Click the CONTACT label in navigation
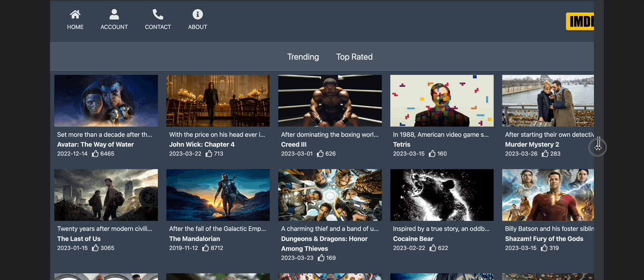Screen dimensions: 644x280 click(158, 27)
